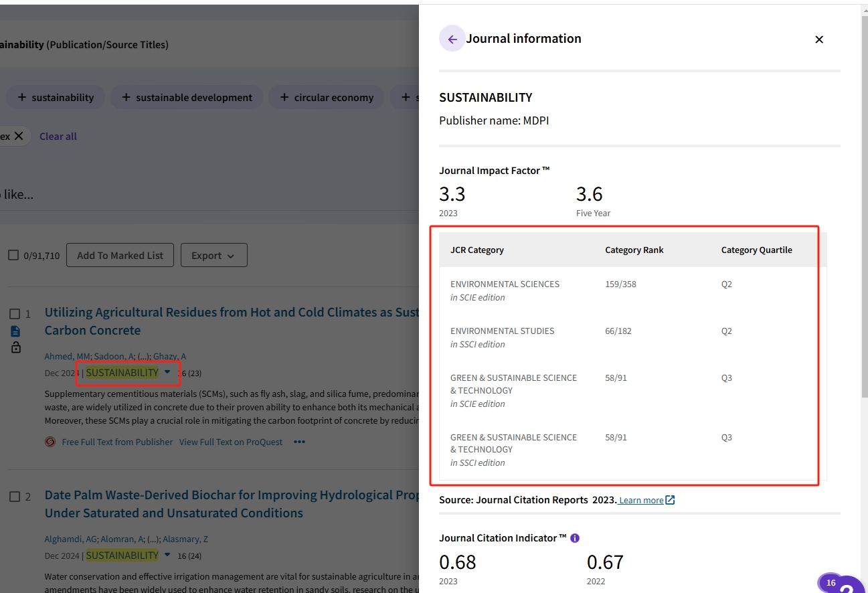The width and height of the screenshot is (868, 593).
Task: Check the box for result 2
Action: coord(15,497)
